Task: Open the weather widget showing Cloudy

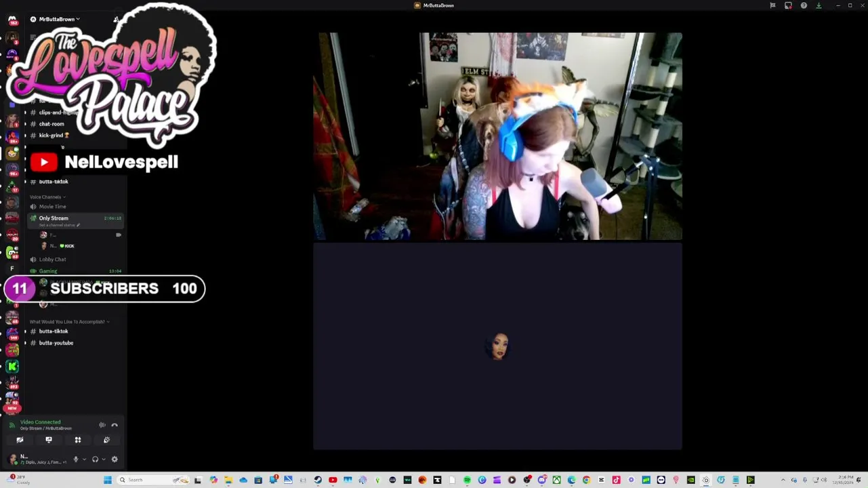Action: 19,480
